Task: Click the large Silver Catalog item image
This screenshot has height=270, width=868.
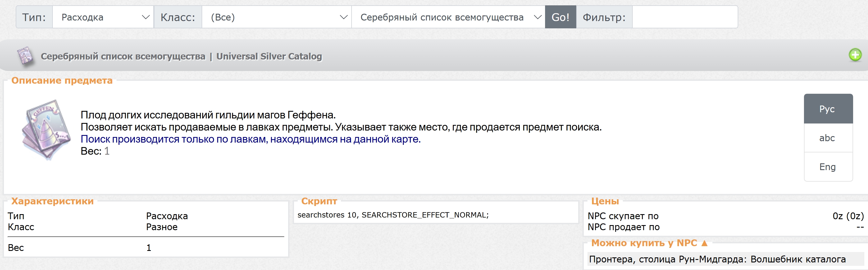Action: [x=46, y=130]
